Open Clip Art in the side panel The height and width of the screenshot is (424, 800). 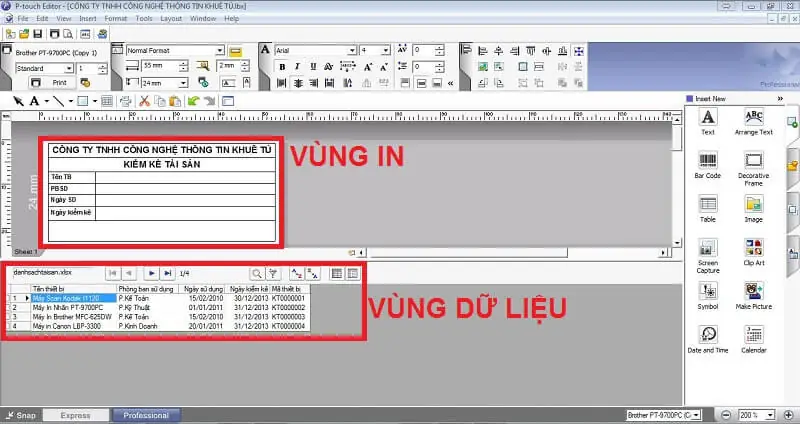[754, 253]
